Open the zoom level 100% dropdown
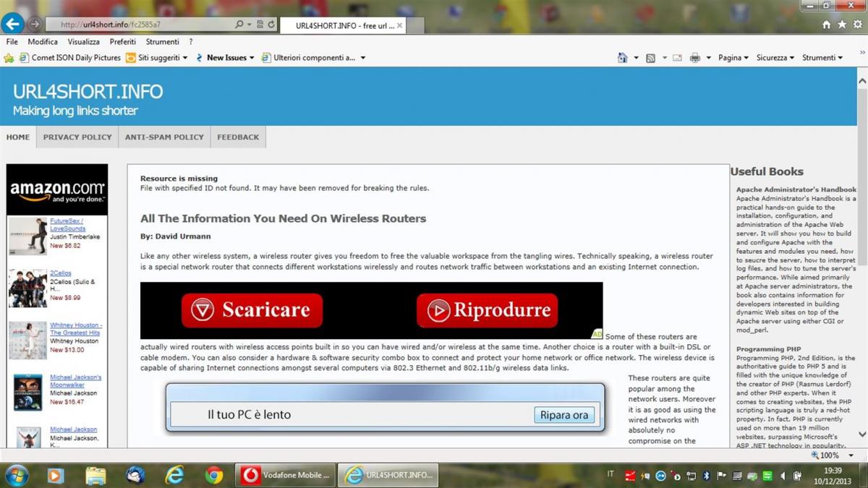The width and height of the screenshot is (868, 488). coord(832,455)
